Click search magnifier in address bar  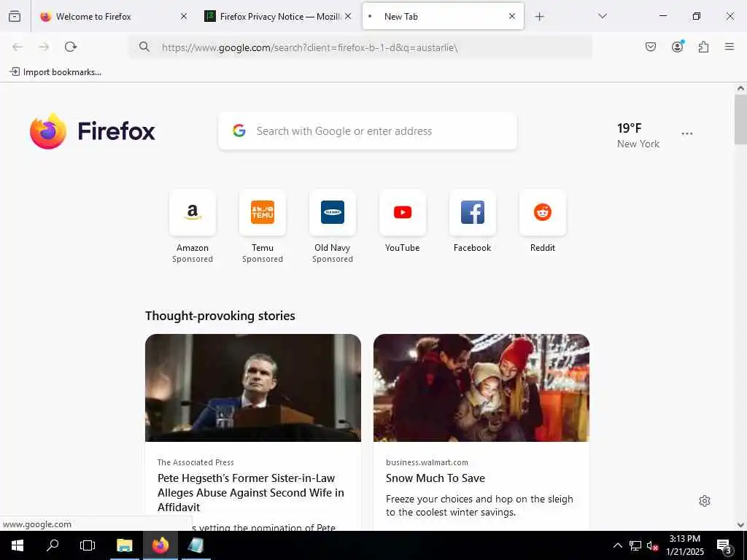point(144,47)
